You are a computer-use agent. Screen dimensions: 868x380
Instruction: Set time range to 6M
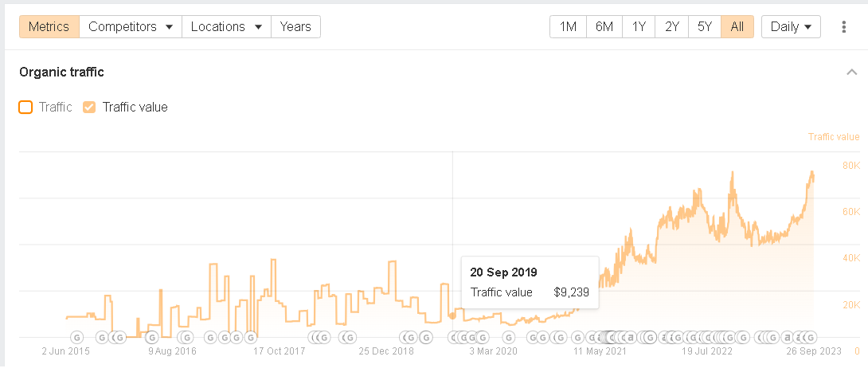pos(604,26)
